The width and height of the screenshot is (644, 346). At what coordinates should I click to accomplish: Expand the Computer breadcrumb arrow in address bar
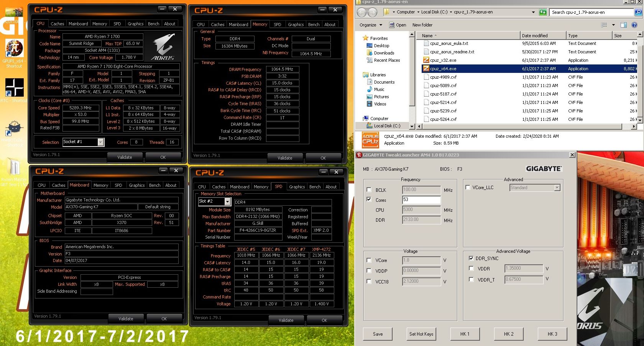click(418, 12)
